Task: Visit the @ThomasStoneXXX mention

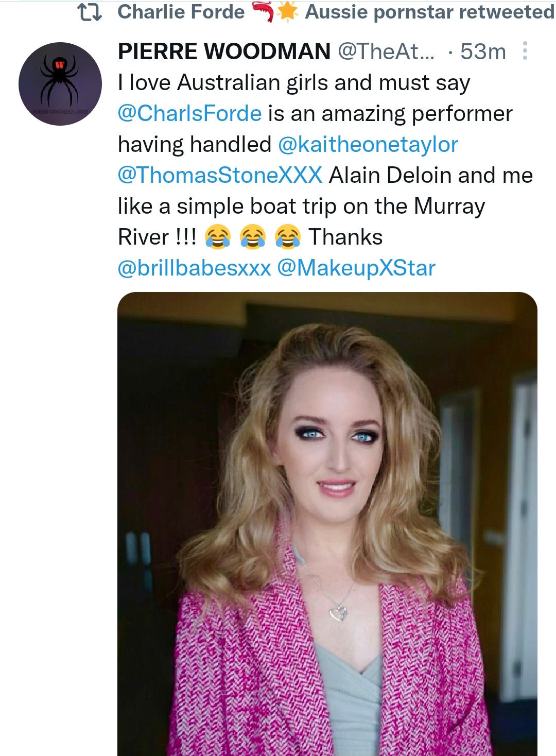Action: coord(220,176)
